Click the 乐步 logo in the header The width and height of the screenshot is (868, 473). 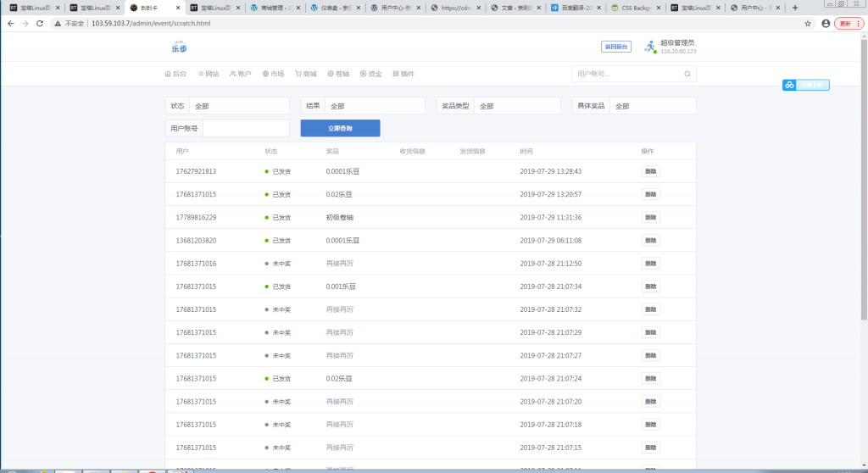point(179,47)
